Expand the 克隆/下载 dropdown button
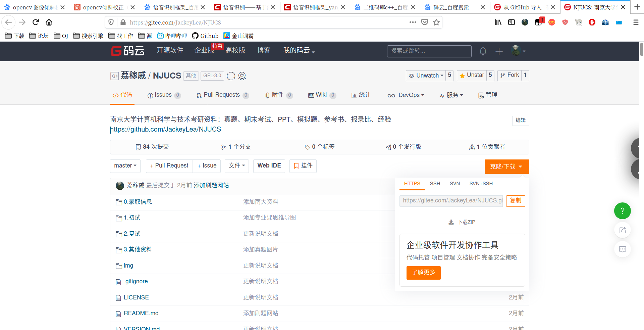Viewport: 644px width, 330px height. click(x=506, y=167)
